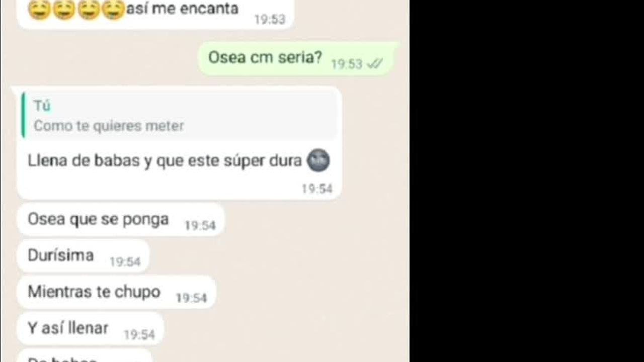Tap the third emoji in the top message
644x362 pixels.
89,10
